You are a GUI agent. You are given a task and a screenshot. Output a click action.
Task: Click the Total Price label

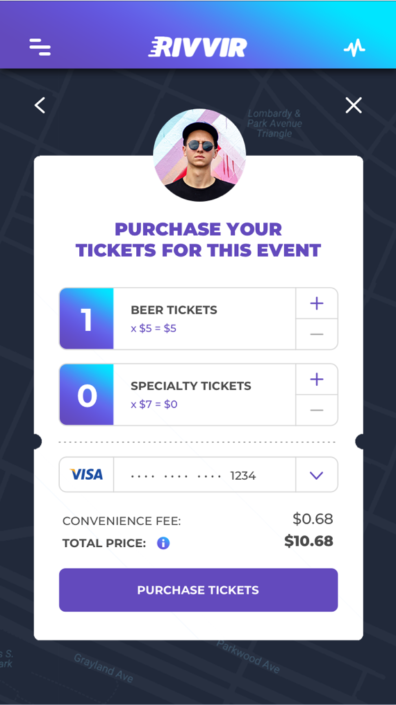(104, 544)
